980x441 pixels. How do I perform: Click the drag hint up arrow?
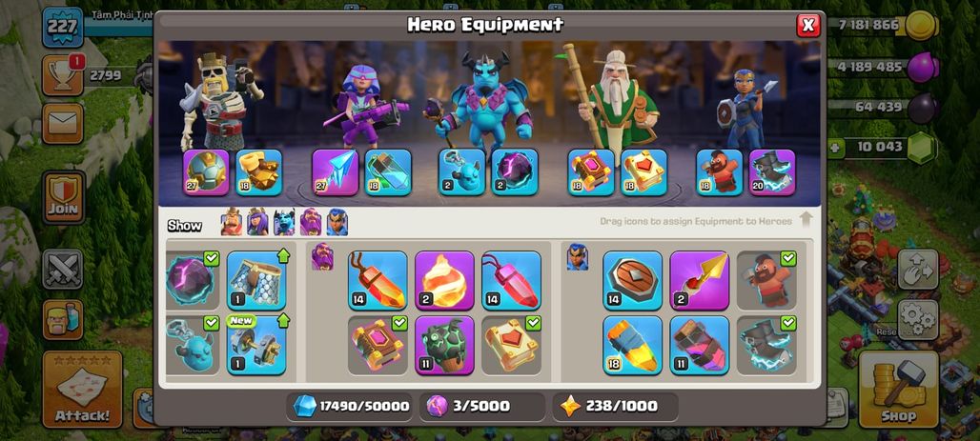(x=806, y=220)
